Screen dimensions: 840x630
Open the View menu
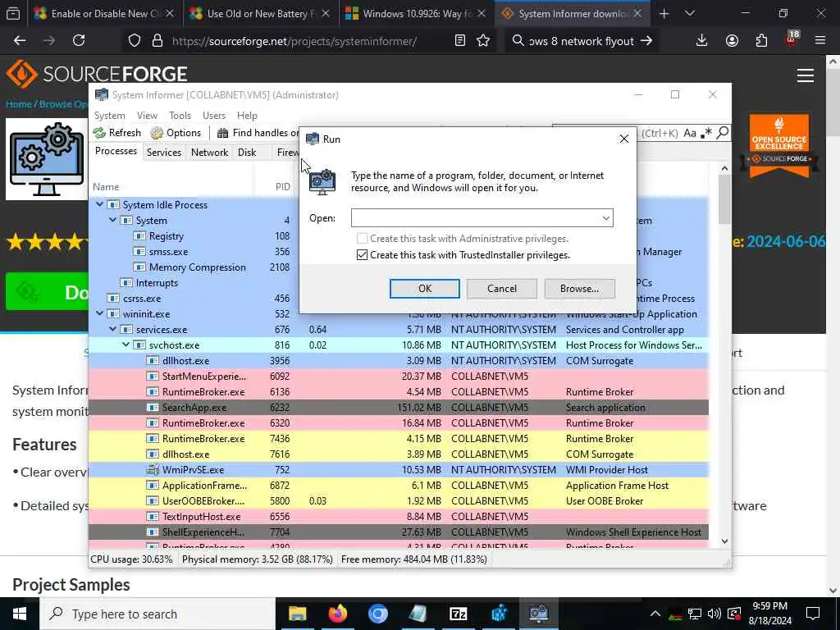(147, 115)
